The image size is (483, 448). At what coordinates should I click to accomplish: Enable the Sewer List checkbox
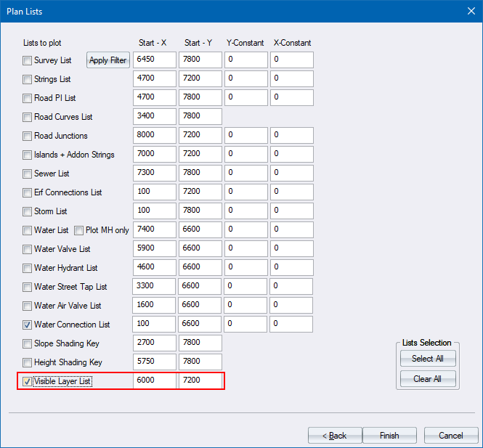28,174
